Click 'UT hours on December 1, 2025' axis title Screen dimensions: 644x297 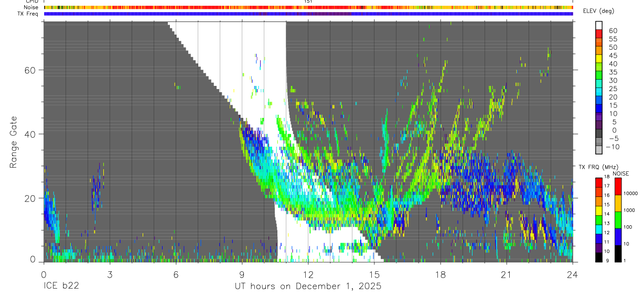click(308, 287)
